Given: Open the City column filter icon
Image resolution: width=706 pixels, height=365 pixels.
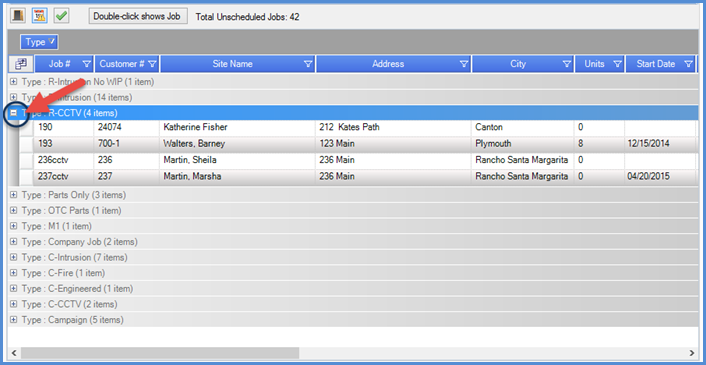Looking at the screenshot, I should tap(567, 64).
